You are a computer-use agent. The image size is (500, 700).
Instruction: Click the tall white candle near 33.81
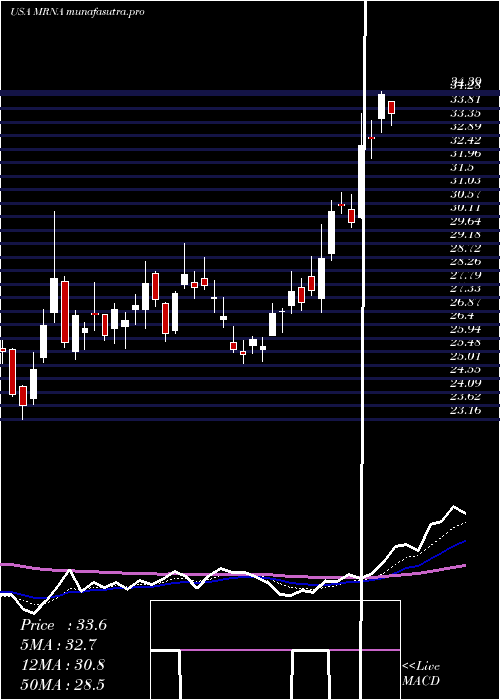(381, 106)
